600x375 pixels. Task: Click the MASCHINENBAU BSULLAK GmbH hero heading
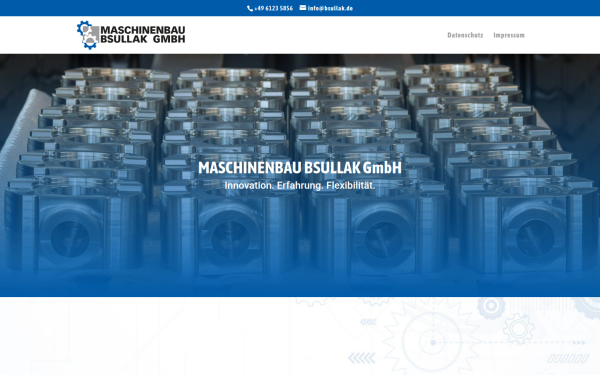[x=300, y=168]
